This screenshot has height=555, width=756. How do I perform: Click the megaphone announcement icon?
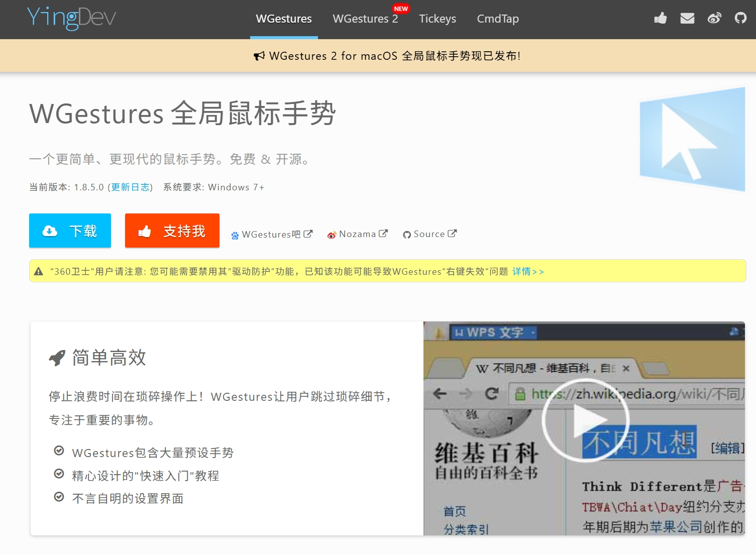[259, 56]
